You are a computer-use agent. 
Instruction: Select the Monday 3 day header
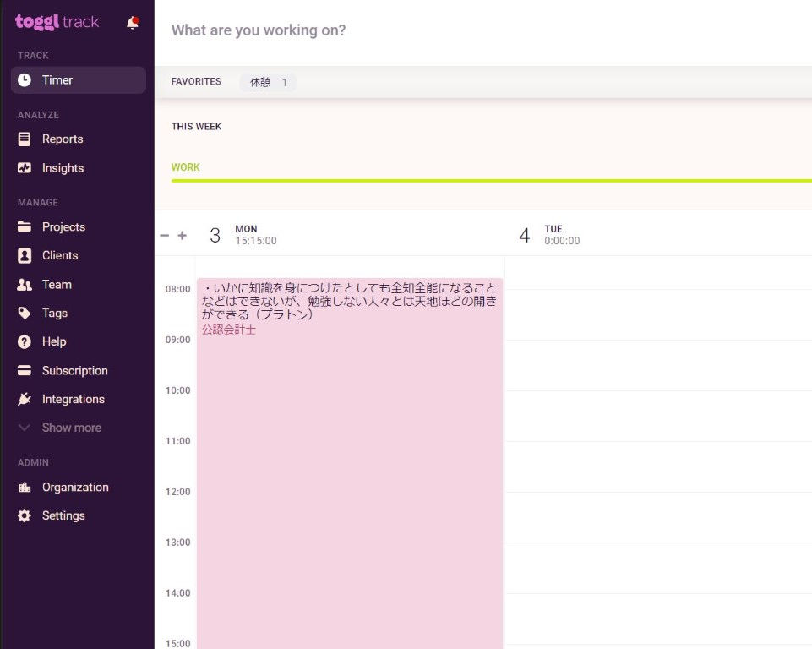point(243,235)
